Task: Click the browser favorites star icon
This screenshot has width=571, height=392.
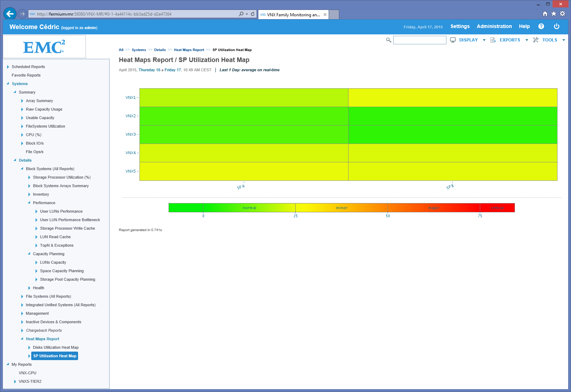Action: click(x=554, y=14)
